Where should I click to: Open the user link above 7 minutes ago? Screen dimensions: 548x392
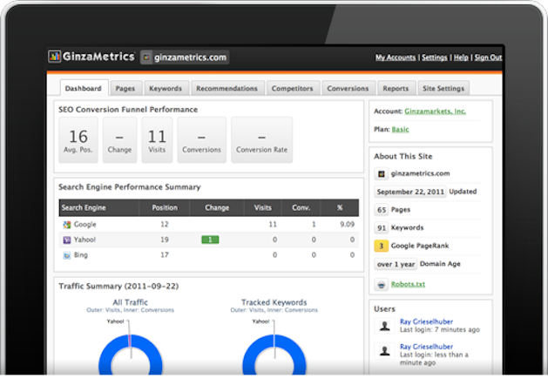[x=426, y=321]
